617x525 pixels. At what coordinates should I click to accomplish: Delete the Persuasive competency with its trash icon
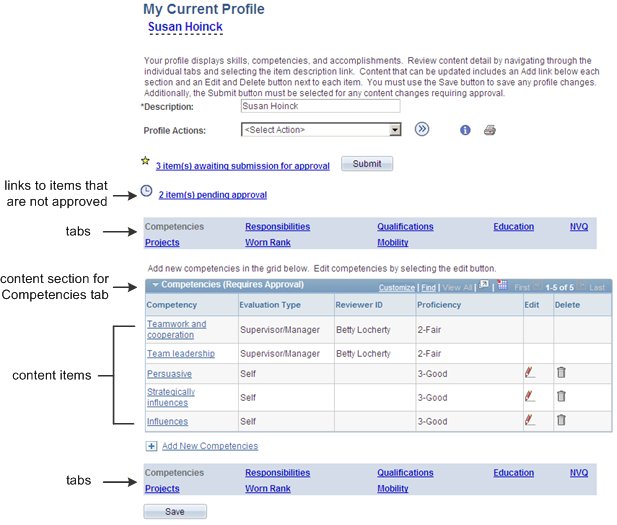click(x=561, y=372)
